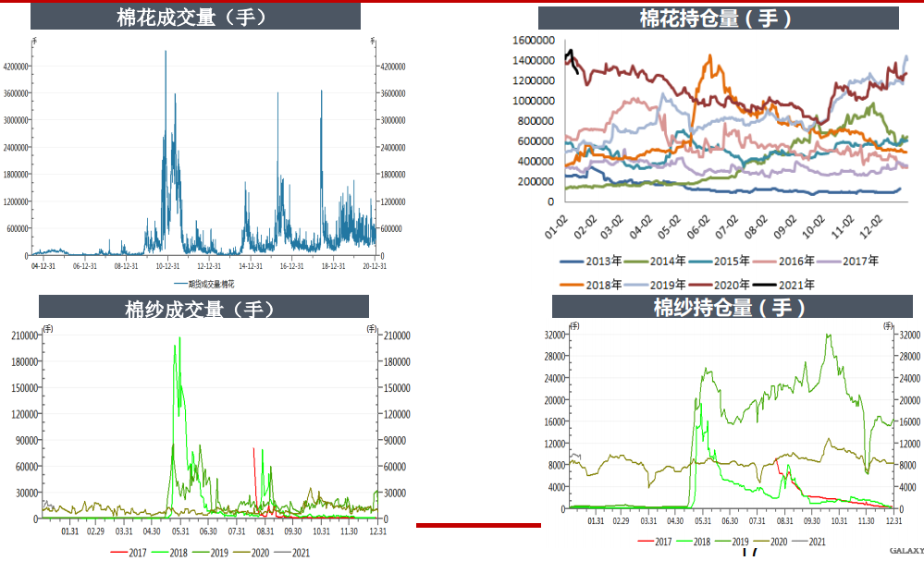Click the GALAXY logo in bottom corner

(906, 551)
